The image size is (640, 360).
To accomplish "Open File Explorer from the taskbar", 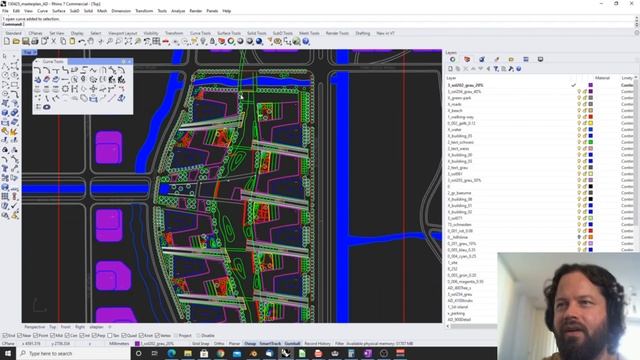I will click(188, 353).
